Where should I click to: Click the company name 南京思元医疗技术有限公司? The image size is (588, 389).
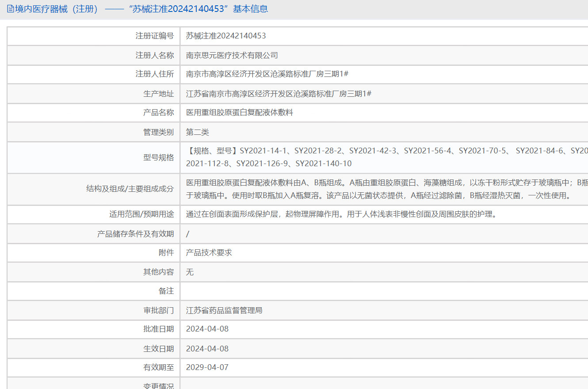(x=232, y=55)
